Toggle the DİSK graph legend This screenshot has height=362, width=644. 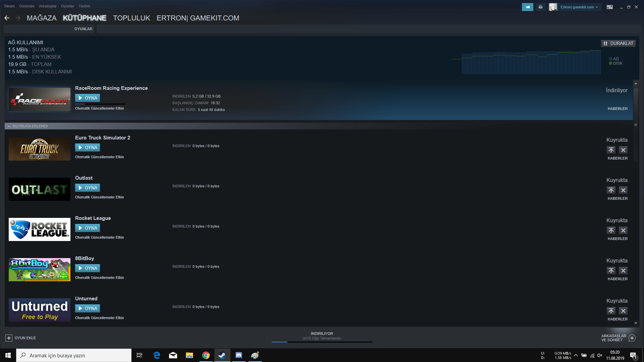pos(615,63)
